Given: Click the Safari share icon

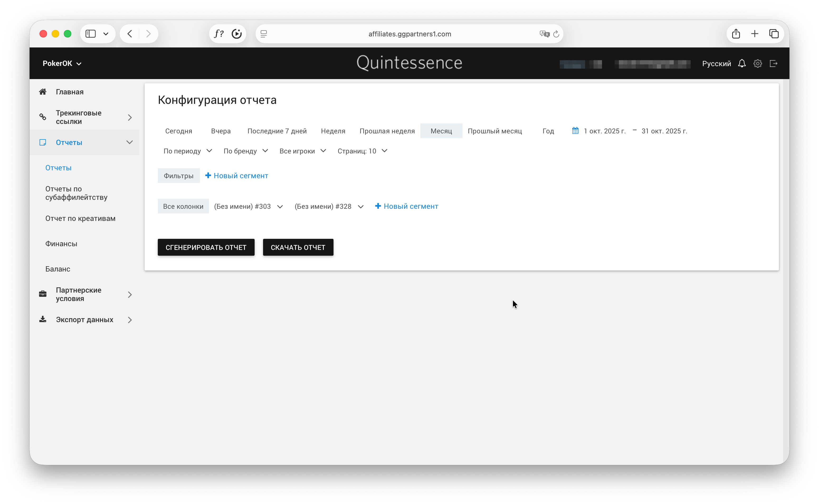Looking at the screenshot, I should click(736, 34).
